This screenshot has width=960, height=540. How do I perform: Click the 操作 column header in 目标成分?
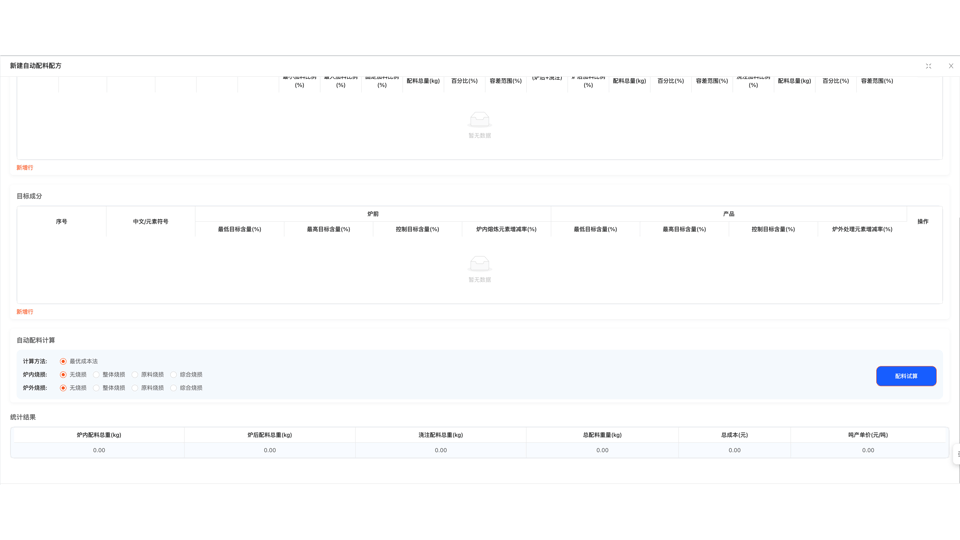pos(923,222)
